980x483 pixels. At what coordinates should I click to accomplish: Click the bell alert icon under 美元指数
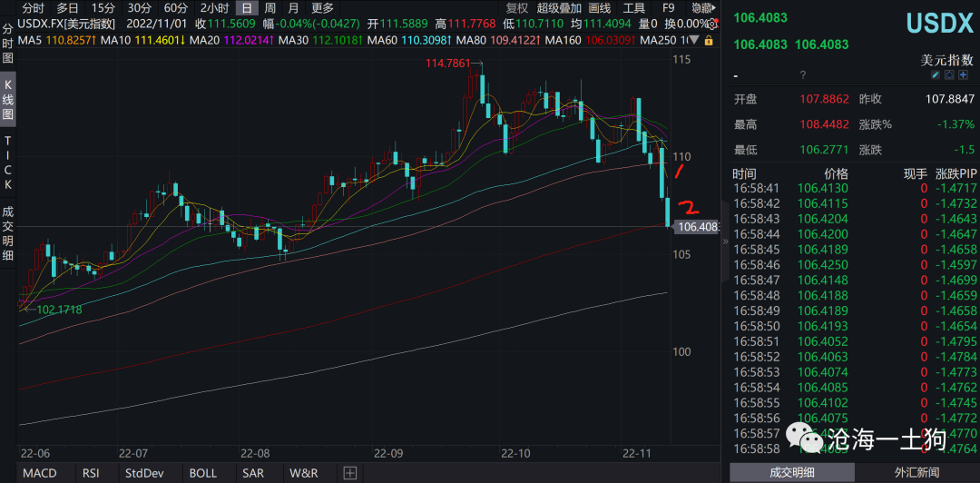[949, 75]
